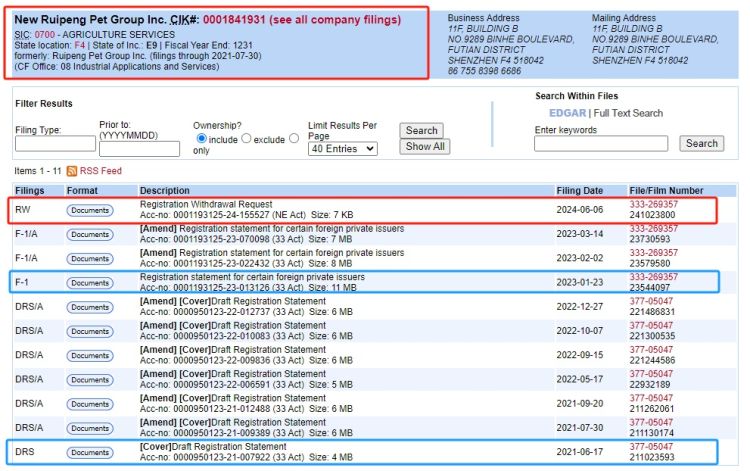Open CIK 0001841931 all company filings link

coord(302,20)
